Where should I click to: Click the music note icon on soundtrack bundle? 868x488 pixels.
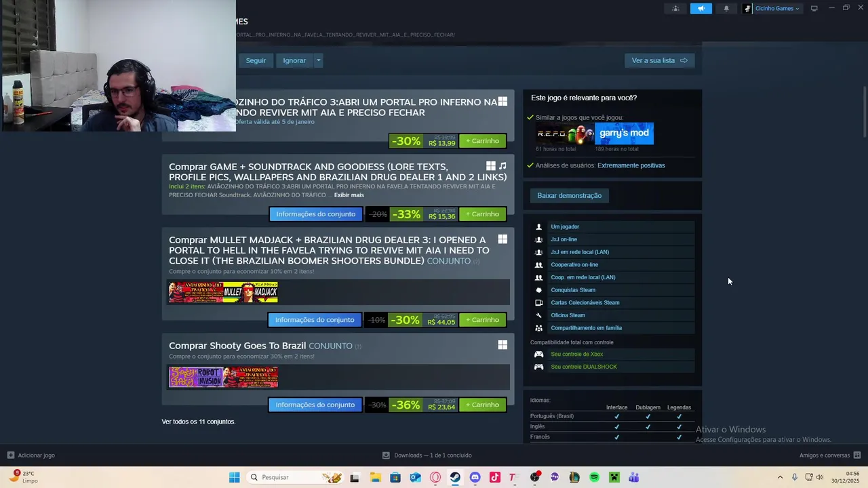click(502, 166)
